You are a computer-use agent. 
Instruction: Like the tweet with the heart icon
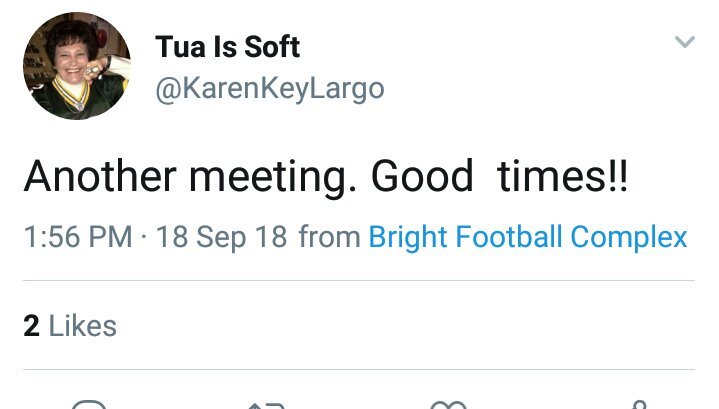click(x=448, y=404)
